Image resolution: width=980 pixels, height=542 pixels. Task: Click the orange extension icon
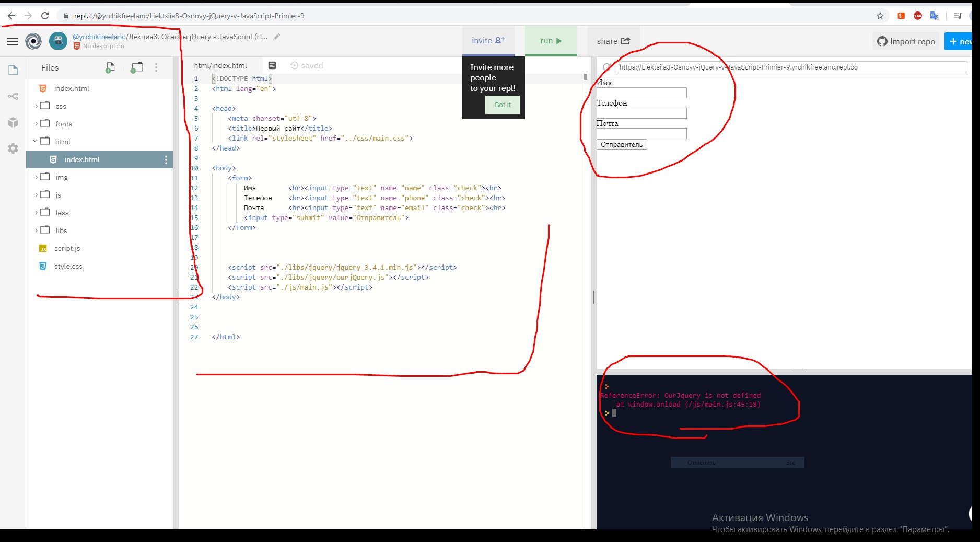[901, 16]
